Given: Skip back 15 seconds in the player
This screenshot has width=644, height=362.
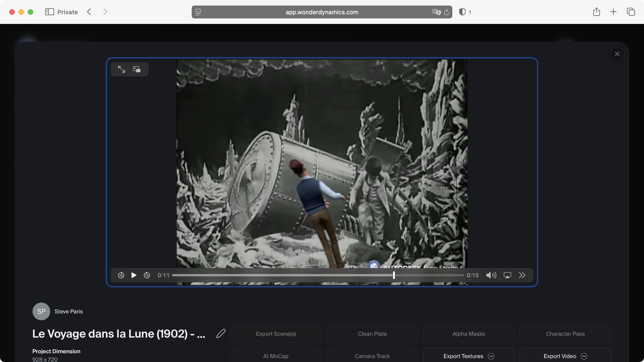Looking at the screenshot, I should pyautogui.click(x=121, y=275).
